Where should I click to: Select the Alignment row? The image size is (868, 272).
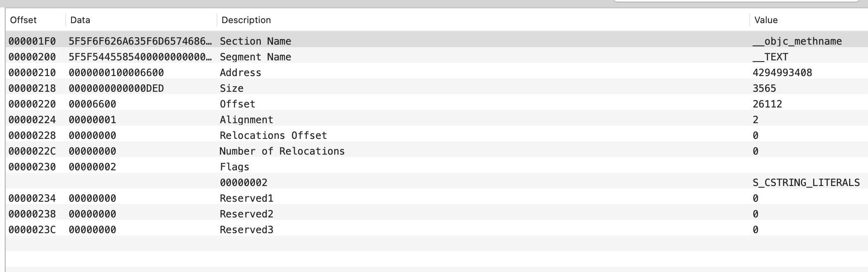click(437, 119)
